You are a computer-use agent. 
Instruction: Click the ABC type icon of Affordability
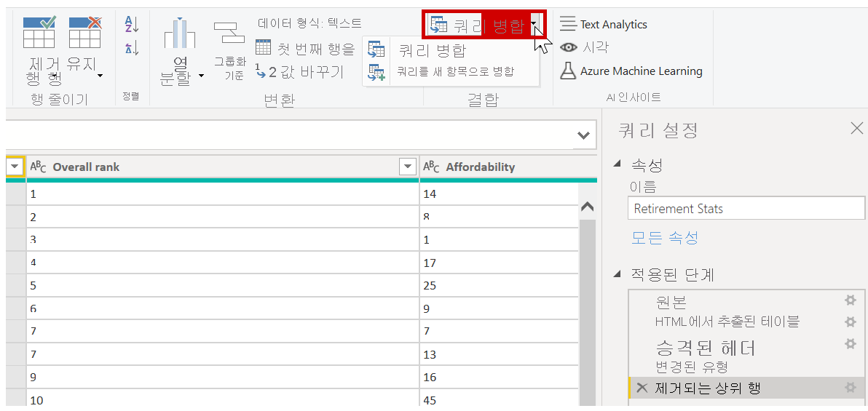432,167
